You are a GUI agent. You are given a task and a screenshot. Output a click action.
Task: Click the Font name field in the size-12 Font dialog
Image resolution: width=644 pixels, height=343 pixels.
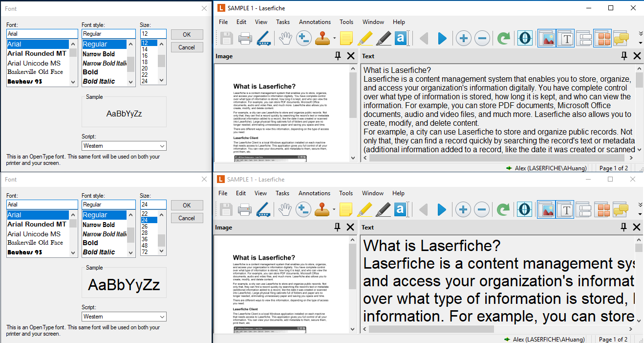pos(42,34)
